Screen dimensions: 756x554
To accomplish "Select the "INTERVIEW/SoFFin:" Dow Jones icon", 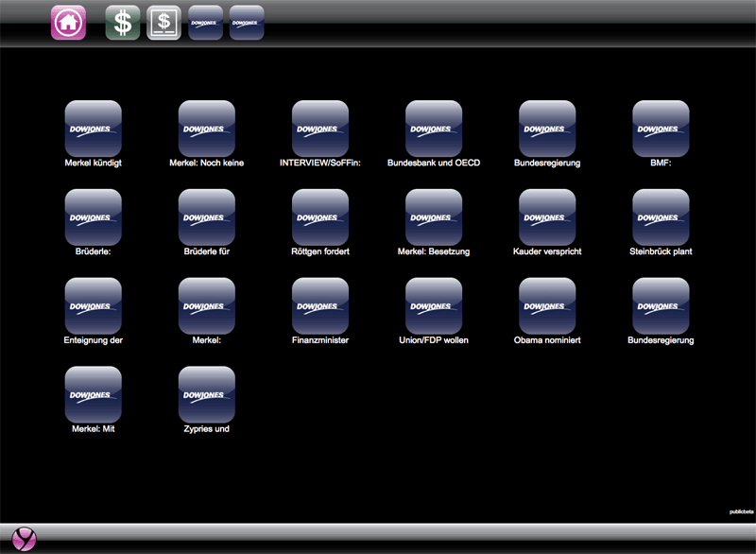I will [x=320, y=129].
